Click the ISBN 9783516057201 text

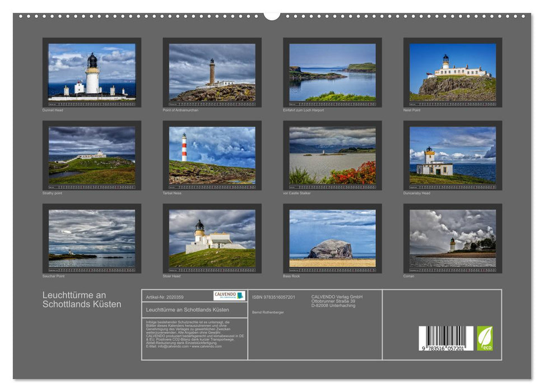point(273,297)
